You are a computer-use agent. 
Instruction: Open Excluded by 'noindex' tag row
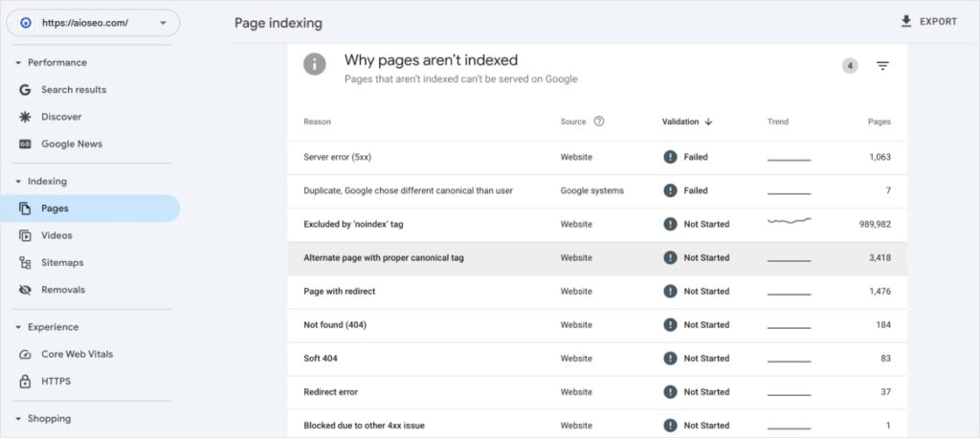point(597,225)
